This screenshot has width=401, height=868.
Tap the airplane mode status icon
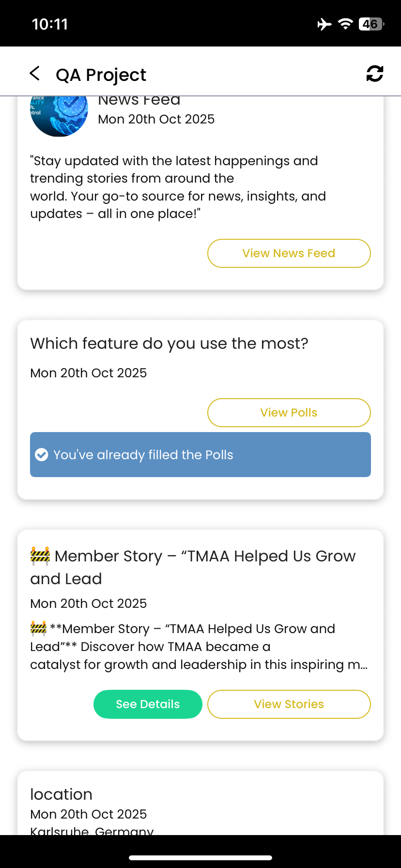click(324, 24)
